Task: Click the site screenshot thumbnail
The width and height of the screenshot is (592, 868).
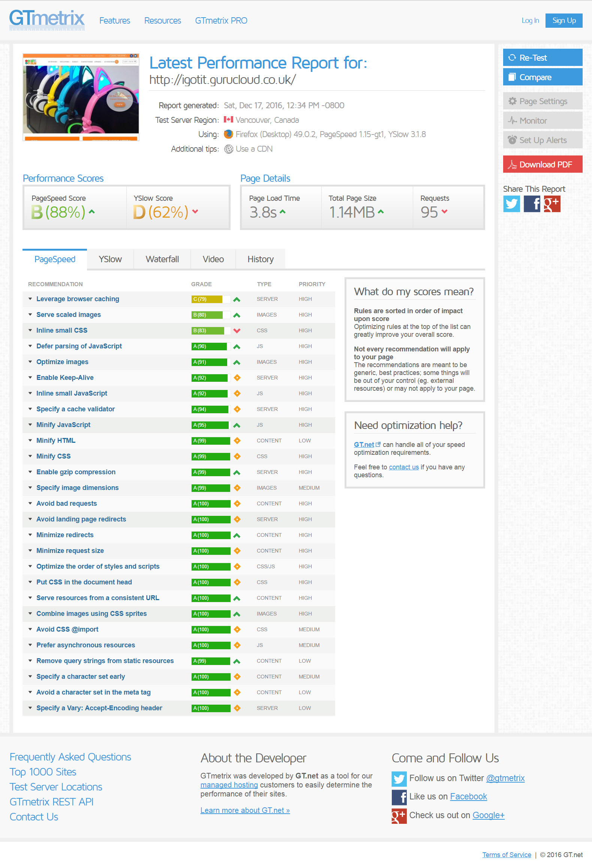Action: pos(81,97)
